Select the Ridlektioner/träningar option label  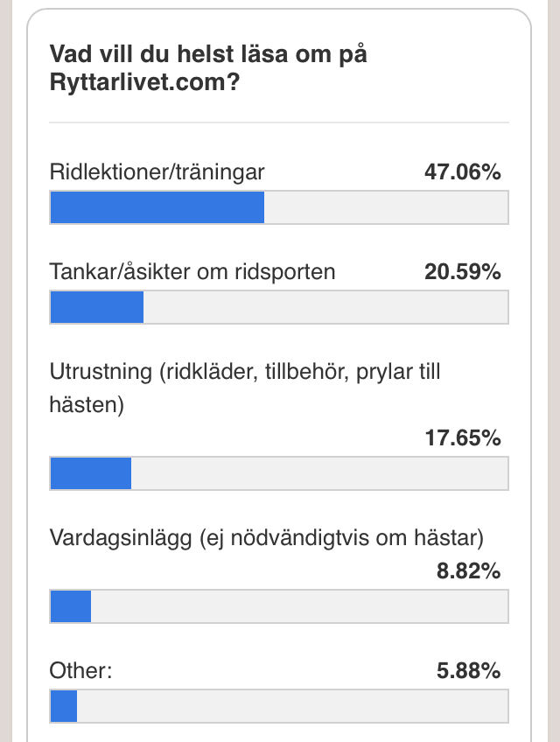[157, 172]
